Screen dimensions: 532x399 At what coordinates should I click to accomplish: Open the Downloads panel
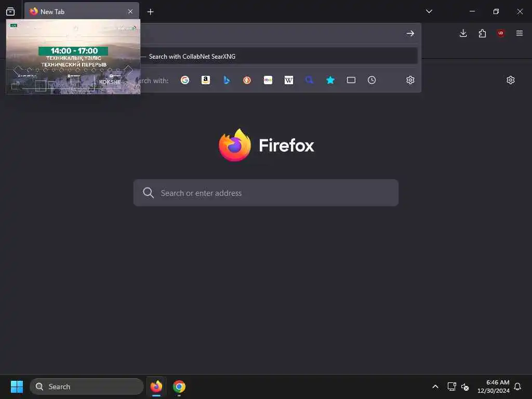pyautogui.click(x=463, y=33)
